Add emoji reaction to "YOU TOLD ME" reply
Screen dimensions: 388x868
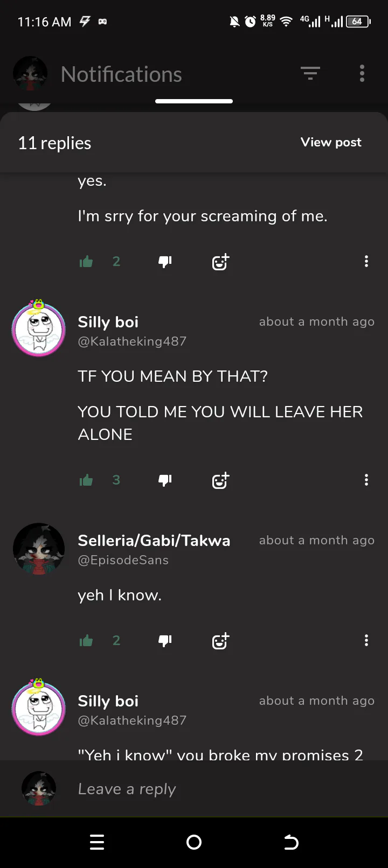coord(220,480)
